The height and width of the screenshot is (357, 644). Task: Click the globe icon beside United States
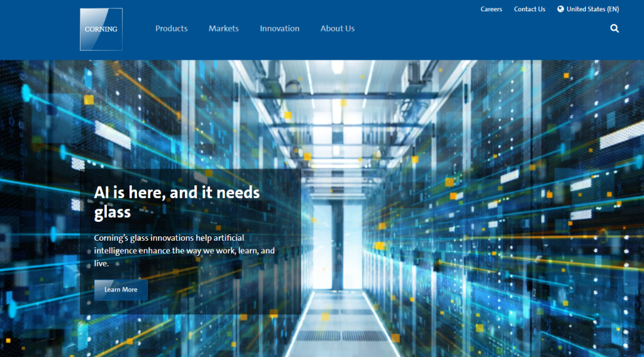(560, 9)
